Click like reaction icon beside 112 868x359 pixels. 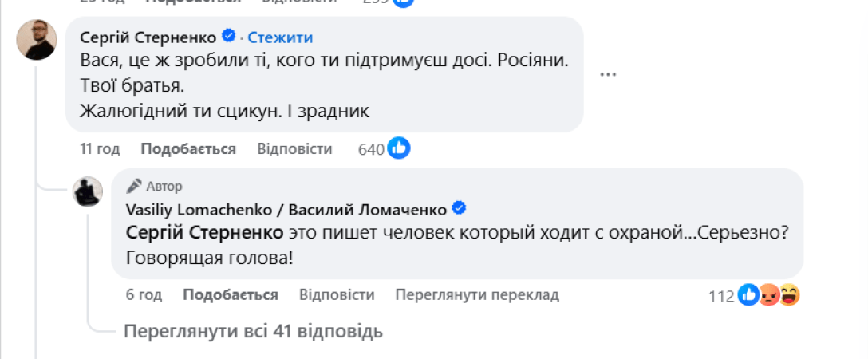coord(749,295)
